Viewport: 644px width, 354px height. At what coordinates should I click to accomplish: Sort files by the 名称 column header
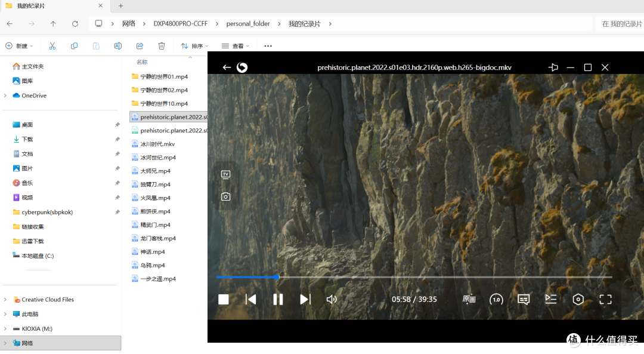tap(142, 62)
